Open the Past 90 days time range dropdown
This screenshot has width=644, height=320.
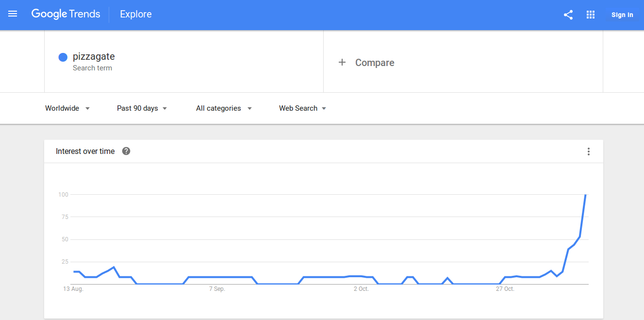pos(142,108)
